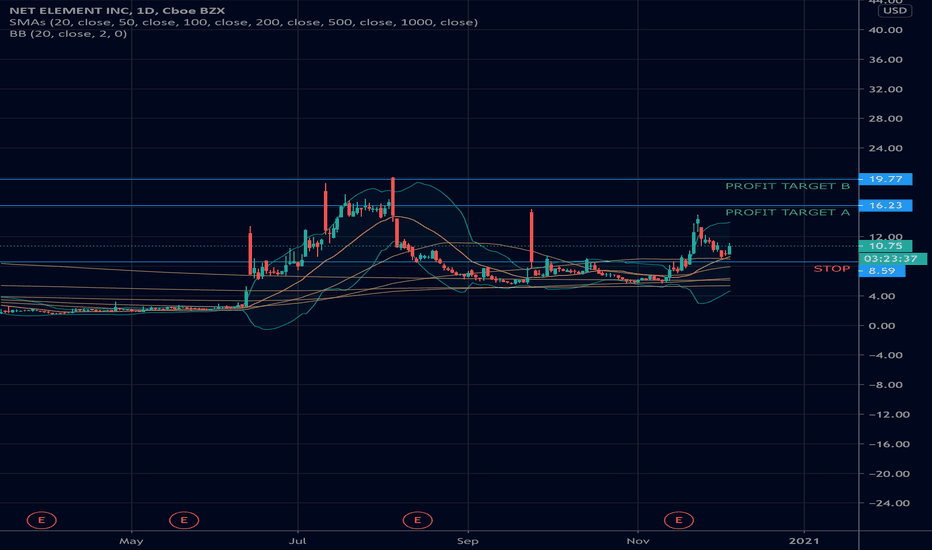Click the 2021 label on time axis
Viewport: 932px width, 550px height.
pyautogui.click(x=804, y=541)
